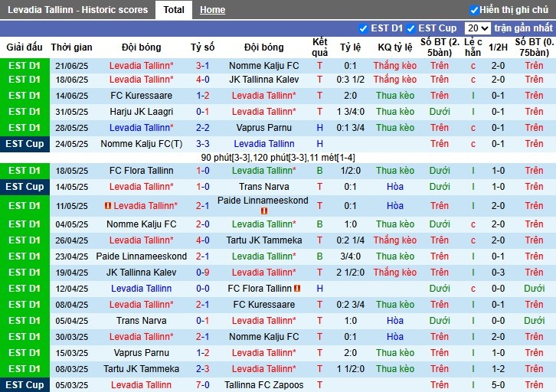Click red card icon beside Levadia Tallinn 11/05/25

coord(108,205)
